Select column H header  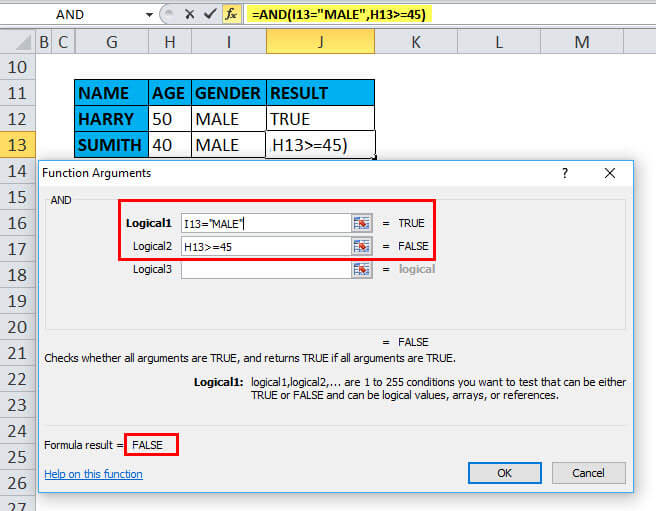pyautogui.click(x=170, y=42)
